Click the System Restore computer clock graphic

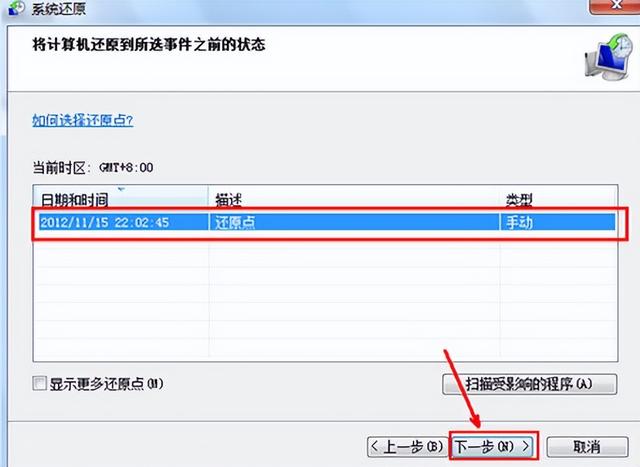click(x=609, y=58)
